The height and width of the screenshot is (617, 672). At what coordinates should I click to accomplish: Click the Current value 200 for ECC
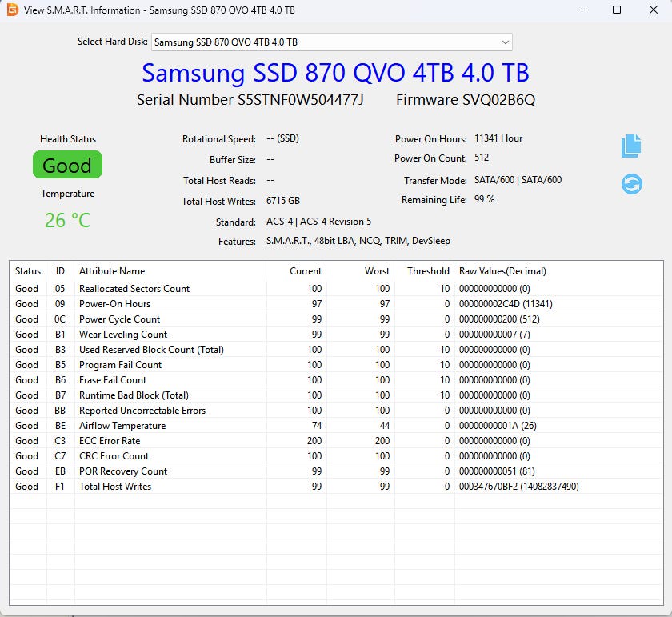pos(314,441)
